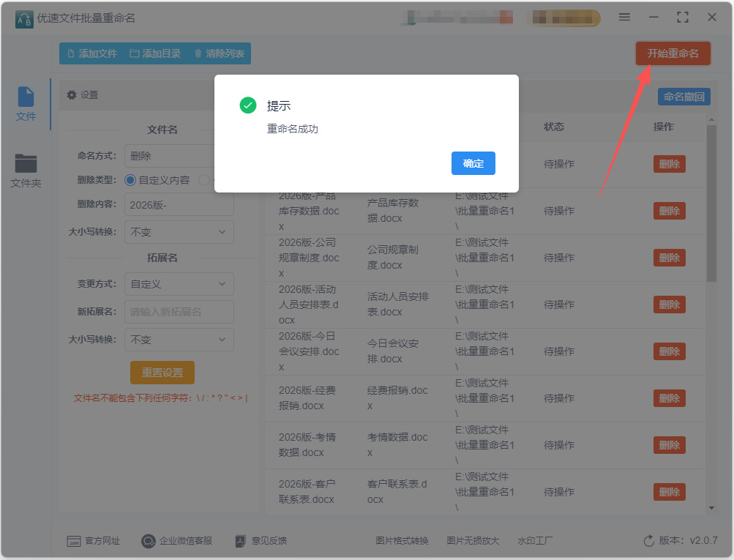The height and width of the screenshot is (560, 734).
Task: Click the file list scrollbar thumb
Action: pos(711,204)
